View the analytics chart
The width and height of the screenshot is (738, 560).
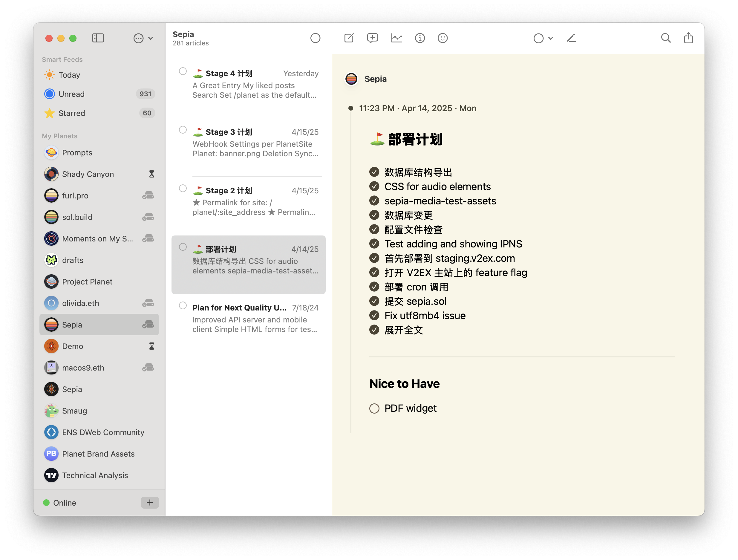pyautogui.click(x=397, y=38)
